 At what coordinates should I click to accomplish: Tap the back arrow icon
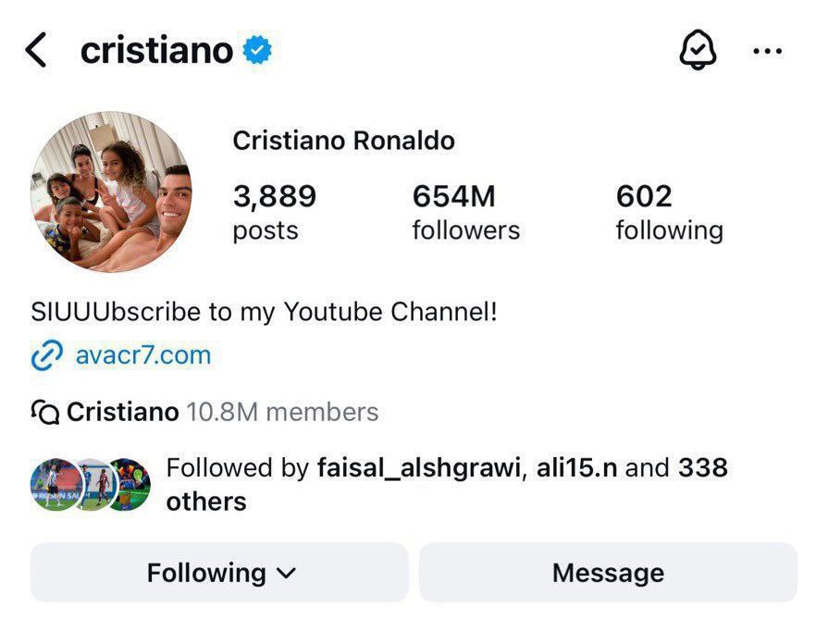click(36, 50)
